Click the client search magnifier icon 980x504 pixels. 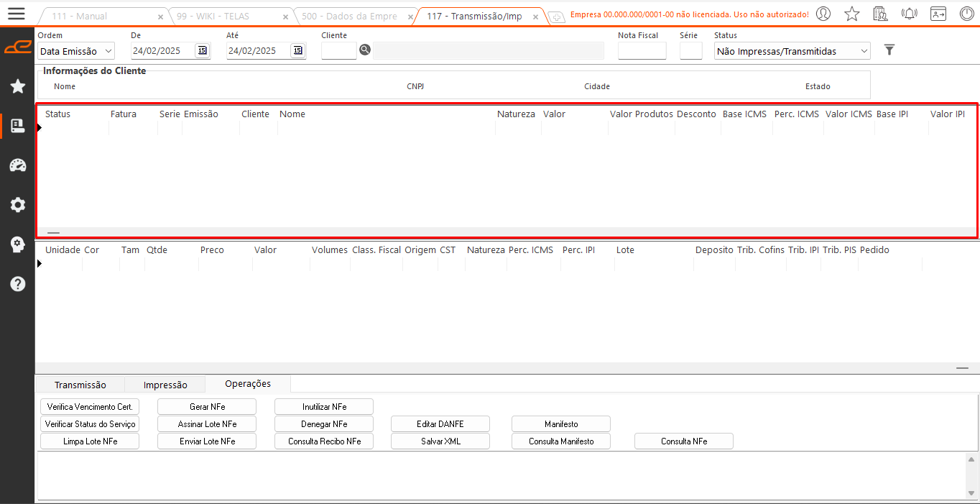click(365, 50)
